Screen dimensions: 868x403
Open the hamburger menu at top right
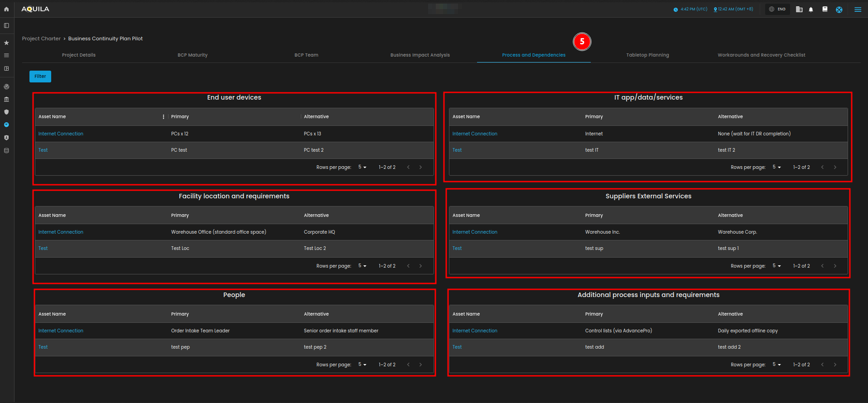click(x=858, y=10)
